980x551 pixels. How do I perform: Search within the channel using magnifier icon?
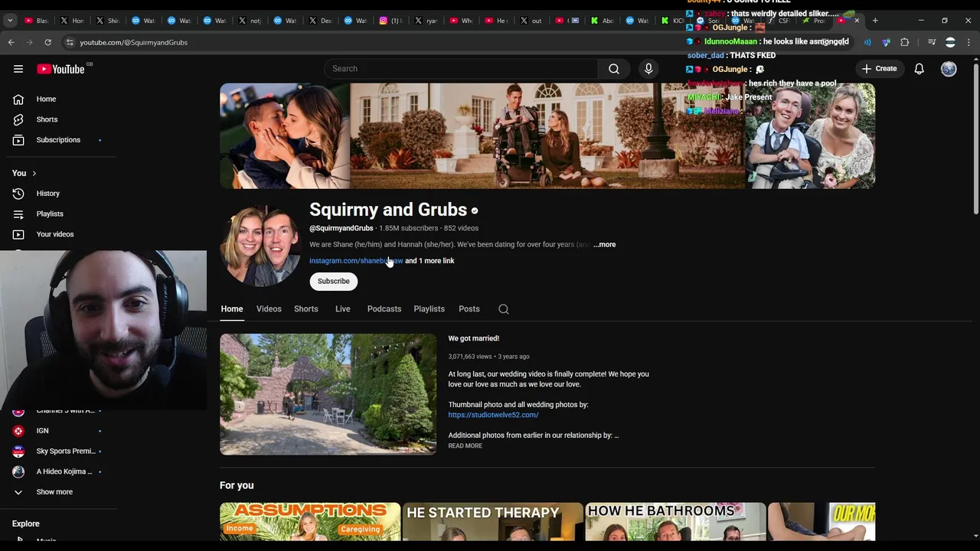[x=503, y=309]
